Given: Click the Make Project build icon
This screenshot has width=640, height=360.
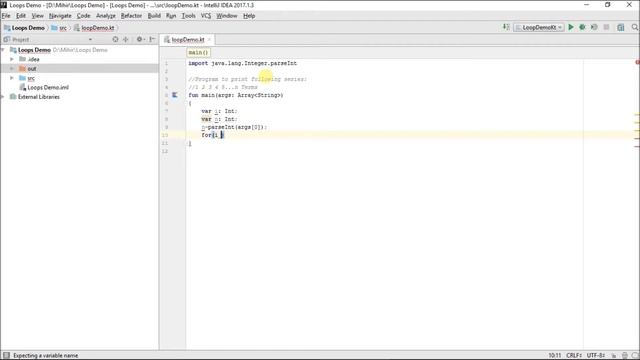Looking at the screenshot, I should click(x=506, y=27).
